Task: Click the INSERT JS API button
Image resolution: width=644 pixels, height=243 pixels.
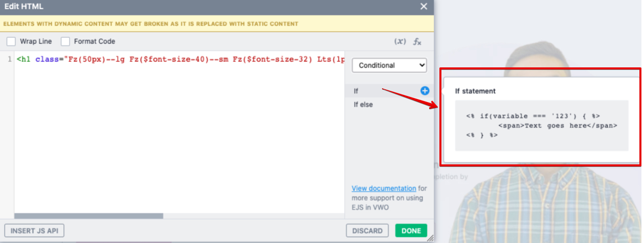Action: 34,231
